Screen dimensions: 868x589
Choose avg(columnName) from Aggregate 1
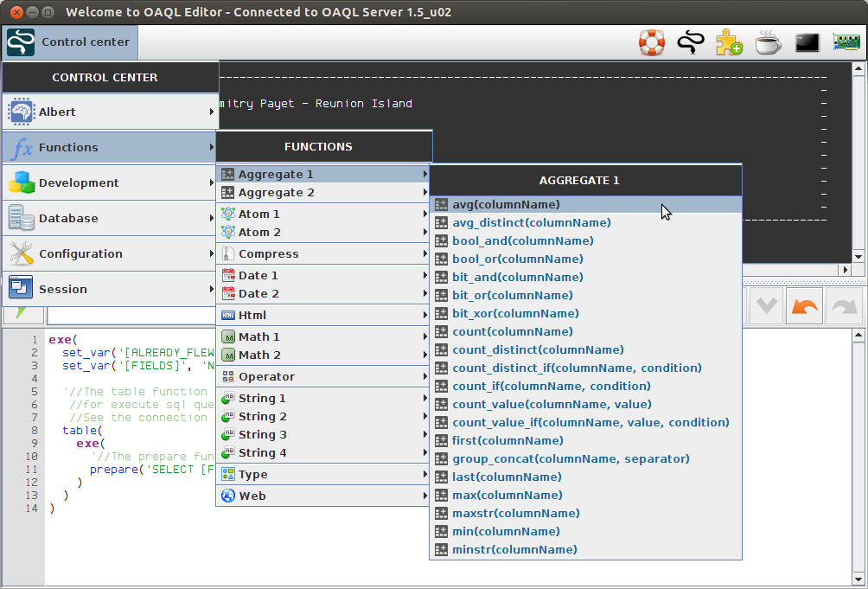pyautogui.click(x=506, y=204)
